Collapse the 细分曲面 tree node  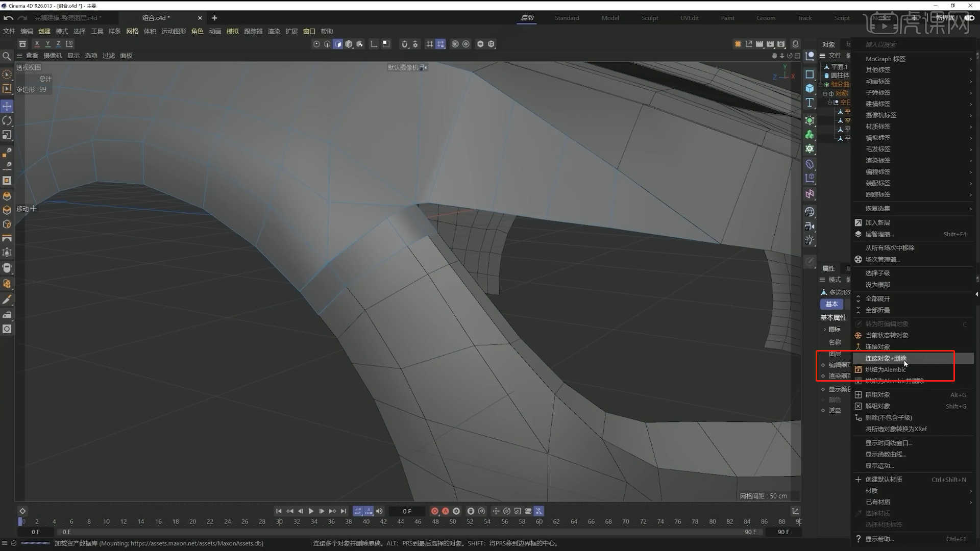pyautogui.click(x=821, y=85)
